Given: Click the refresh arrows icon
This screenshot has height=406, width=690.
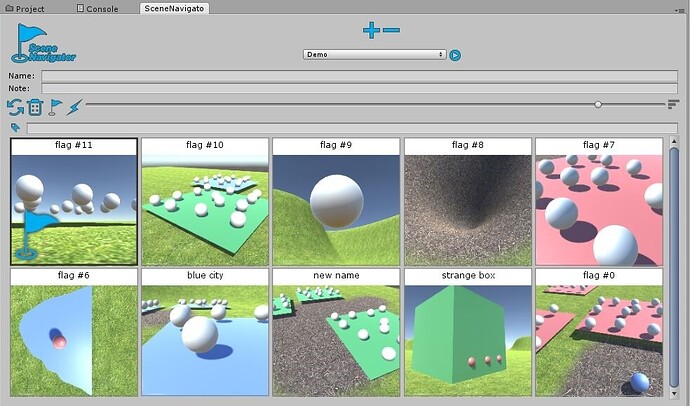Looking at the screenshot, I should pyautogui.click(x=15, y=107).
